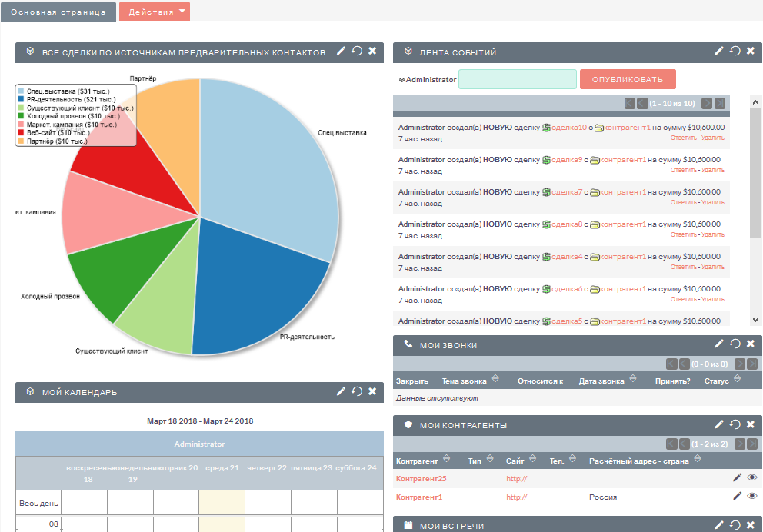Close the Мои звонки dashlet

coord(751,344)
